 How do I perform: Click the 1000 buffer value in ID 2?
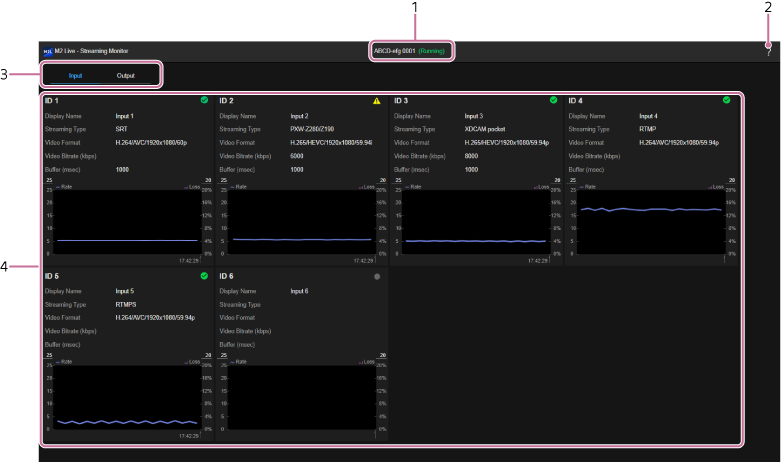(x=297, y=170)
